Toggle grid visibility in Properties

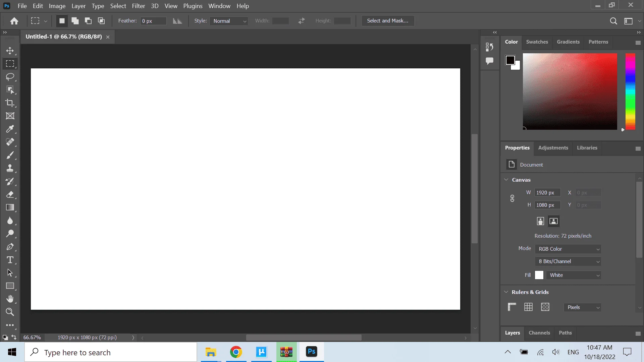[x=528, y=307]
